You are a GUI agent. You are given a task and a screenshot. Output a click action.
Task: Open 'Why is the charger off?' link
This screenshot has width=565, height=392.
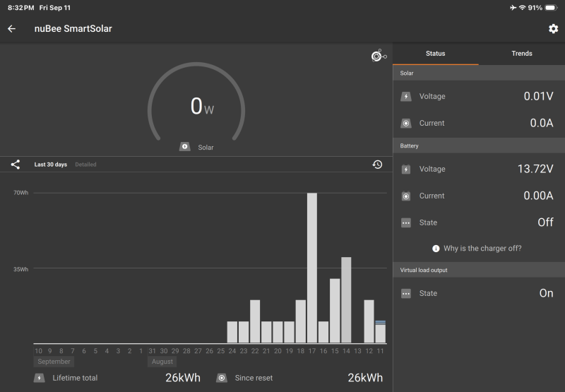482,248
